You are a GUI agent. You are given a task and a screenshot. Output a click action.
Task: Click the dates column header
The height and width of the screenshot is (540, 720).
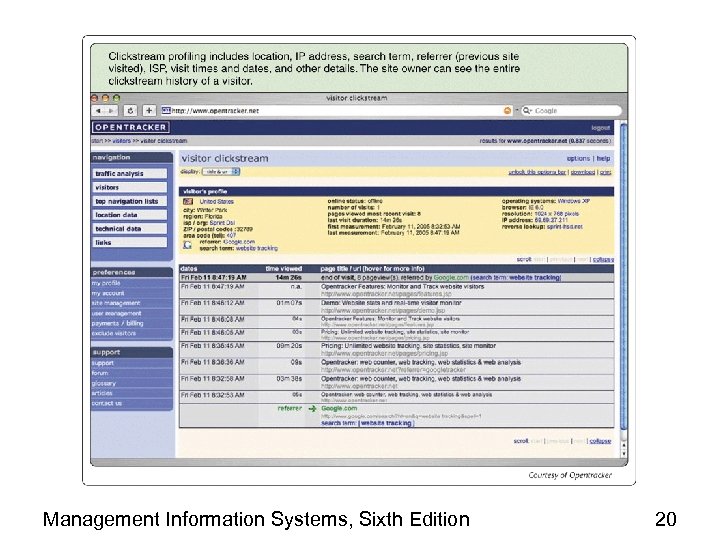click(x=189, y=269)
